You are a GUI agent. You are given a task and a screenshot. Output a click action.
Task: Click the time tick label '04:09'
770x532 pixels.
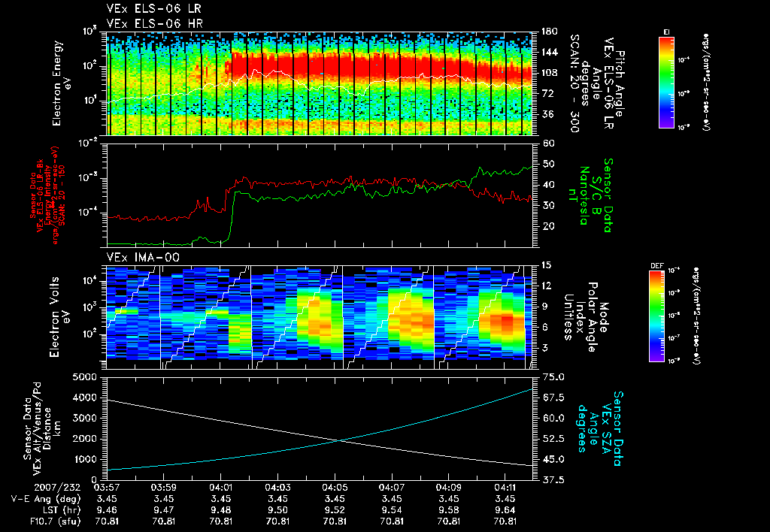448,488
